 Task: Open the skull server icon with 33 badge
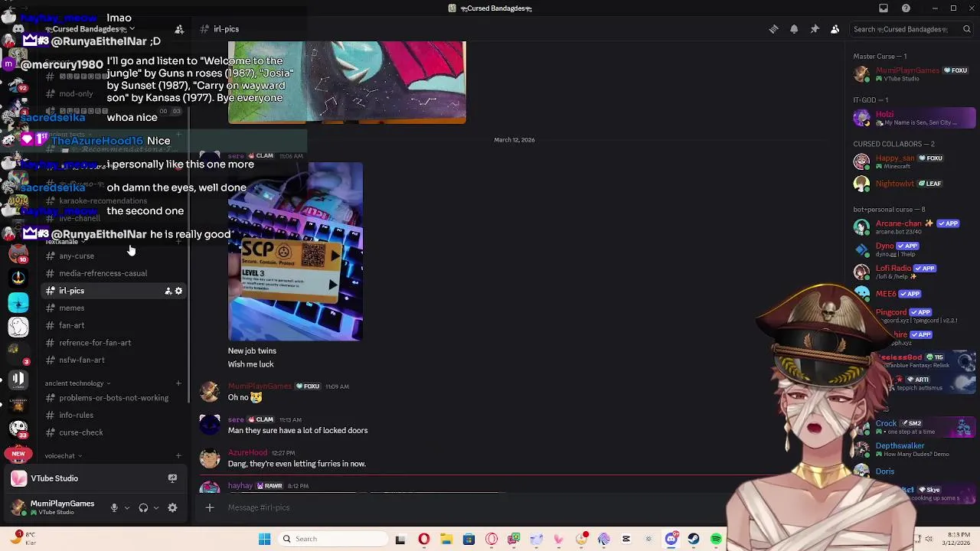pyautogui.click(x=18, y=429)
